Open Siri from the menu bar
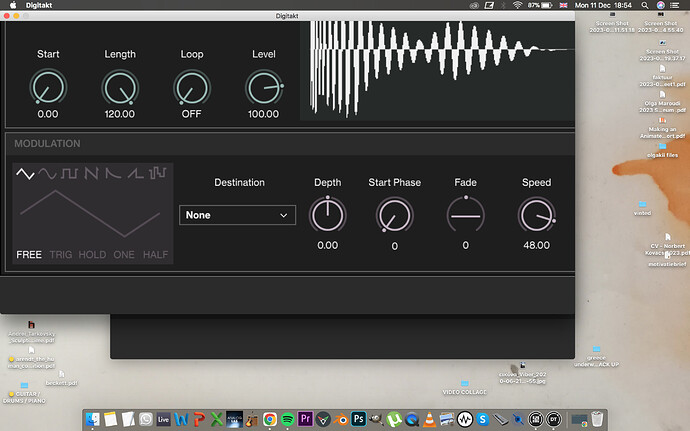 click(661, 5)
